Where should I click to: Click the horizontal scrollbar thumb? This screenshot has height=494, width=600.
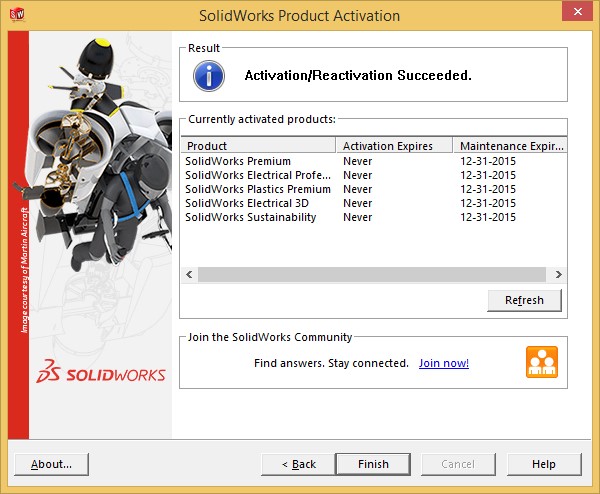[x=372, y=275]
